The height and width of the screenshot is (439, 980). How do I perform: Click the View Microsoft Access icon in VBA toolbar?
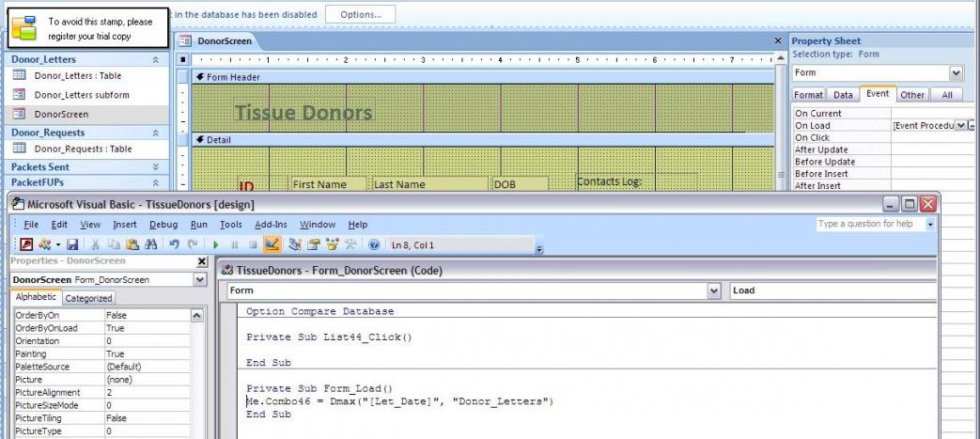click(26, 245)
